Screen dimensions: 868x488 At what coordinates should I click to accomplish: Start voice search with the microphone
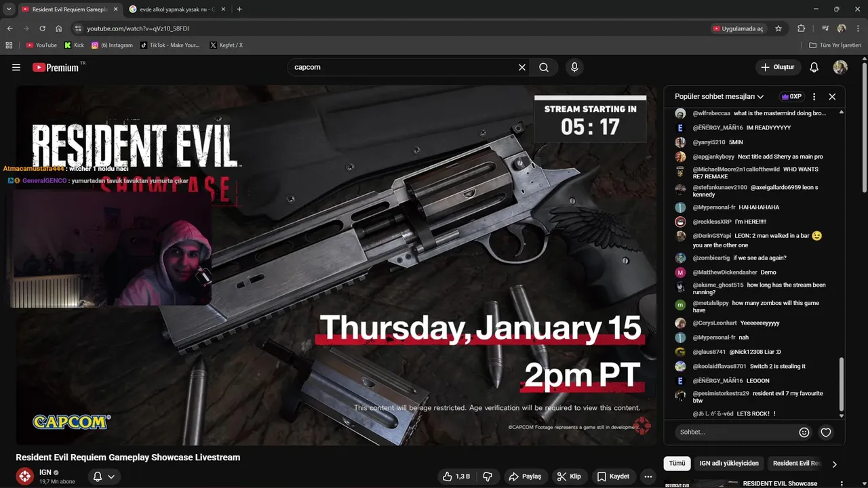pos(574,67)
